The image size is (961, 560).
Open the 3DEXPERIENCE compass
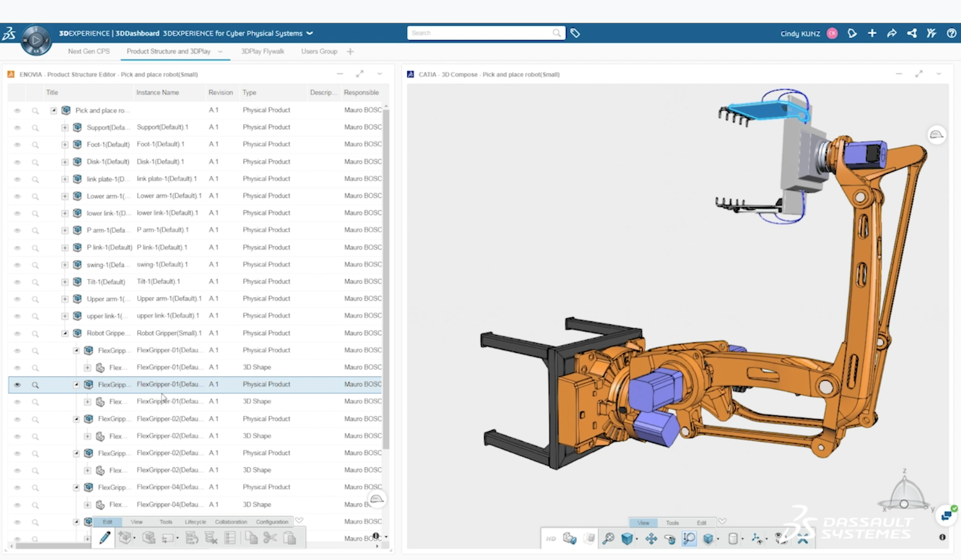[x=36, y=40]
